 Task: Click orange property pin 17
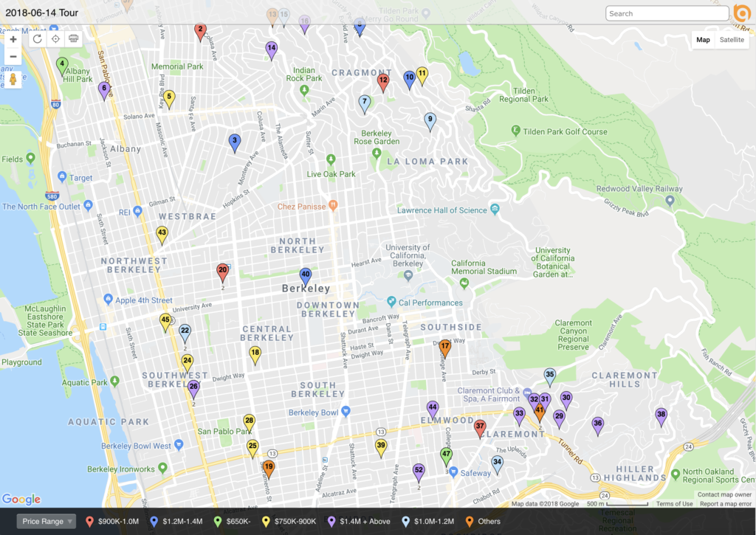tap(444, 348)
